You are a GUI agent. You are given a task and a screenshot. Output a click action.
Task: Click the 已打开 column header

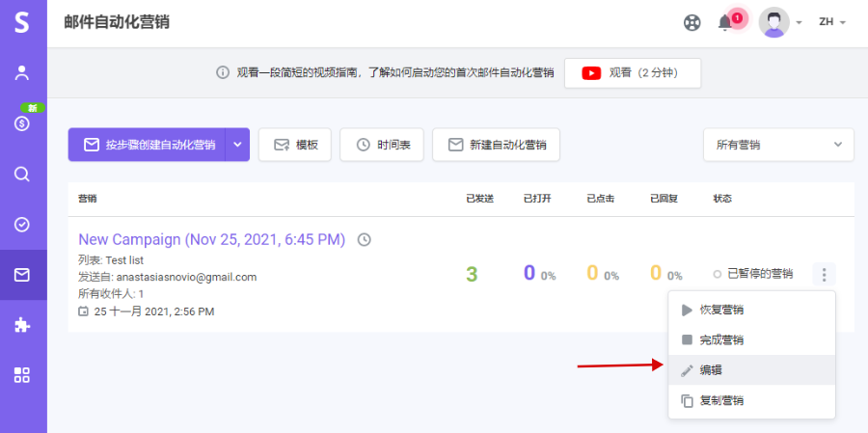(537, 199)
